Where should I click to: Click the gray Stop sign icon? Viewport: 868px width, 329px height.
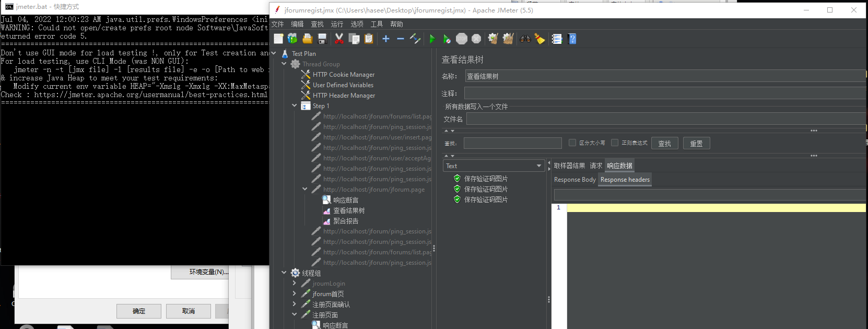462,39
